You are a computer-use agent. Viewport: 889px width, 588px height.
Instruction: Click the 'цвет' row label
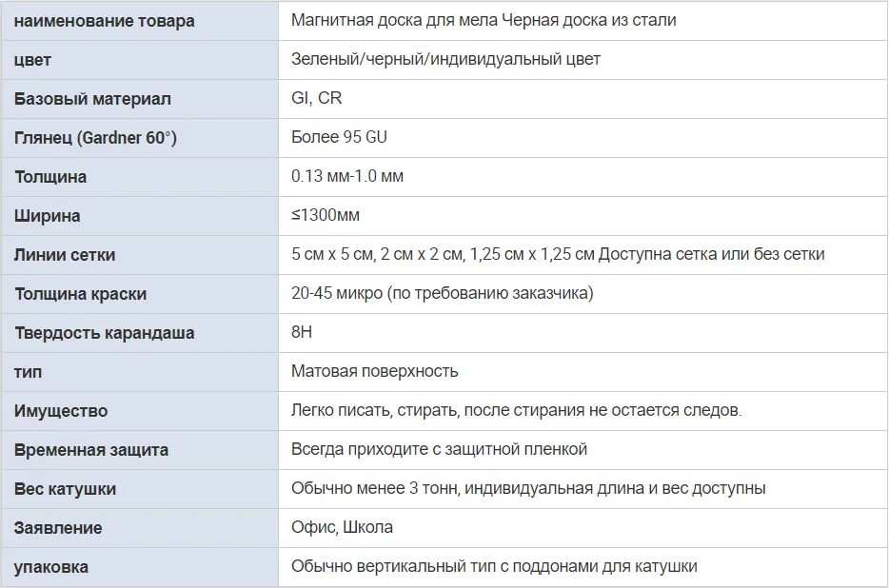click(x=33, y=60)
